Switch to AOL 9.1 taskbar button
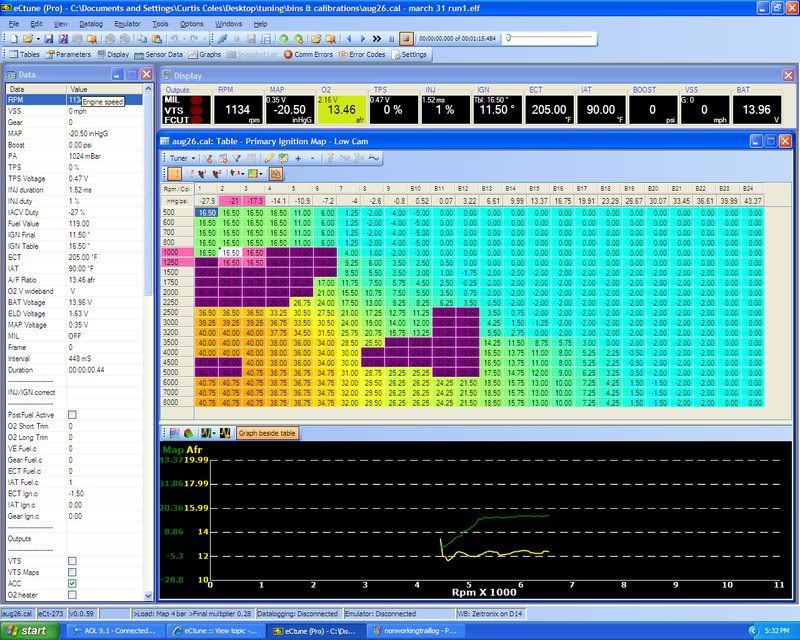800x640 pixels. point(115,631)
